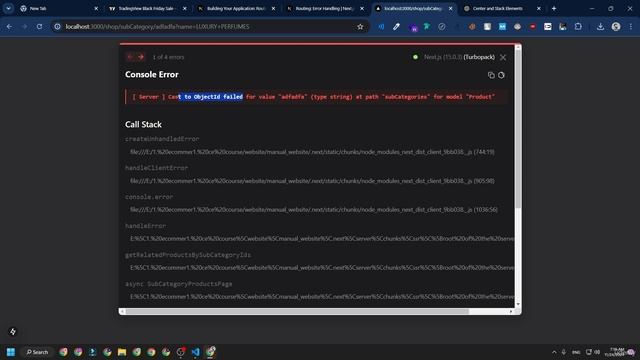Viewport: 640px width, 360px height.
Task: Switch to the Routing: Error Handling tab
Action: [x=324, y=8]
